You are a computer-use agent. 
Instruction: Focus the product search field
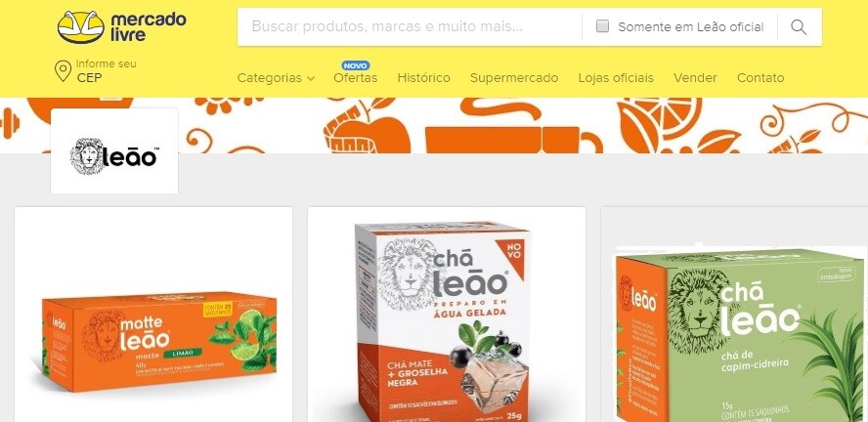click(410, 26)
